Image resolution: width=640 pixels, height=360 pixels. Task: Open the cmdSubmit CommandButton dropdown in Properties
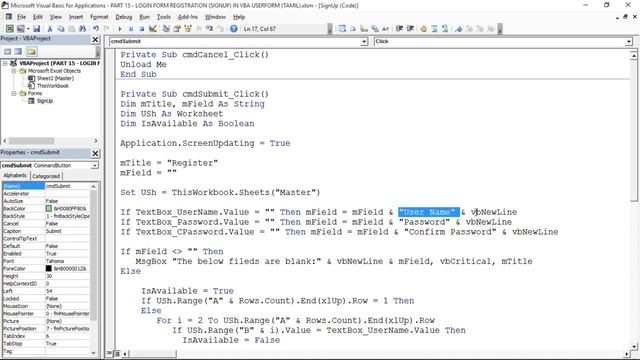(95, 165)
